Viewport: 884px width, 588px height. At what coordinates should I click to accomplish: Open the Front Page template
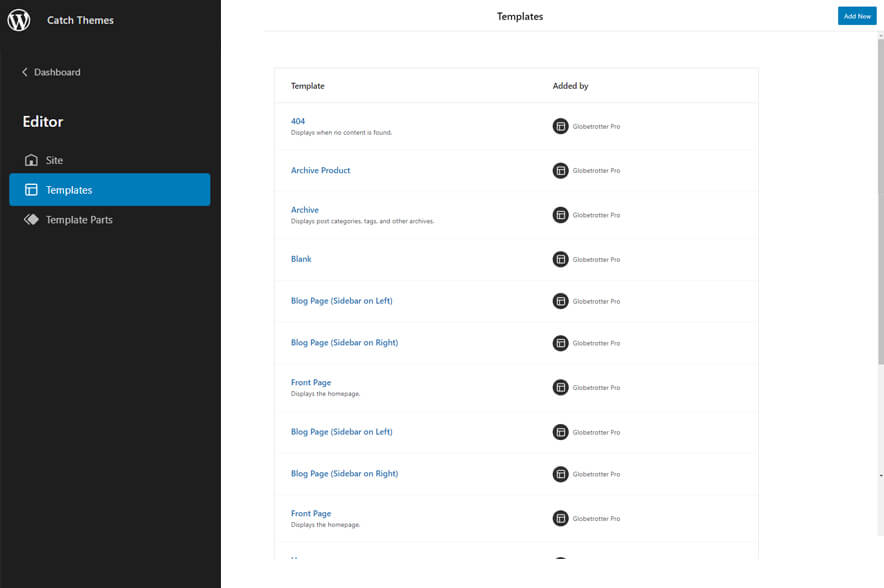point(311,382)
